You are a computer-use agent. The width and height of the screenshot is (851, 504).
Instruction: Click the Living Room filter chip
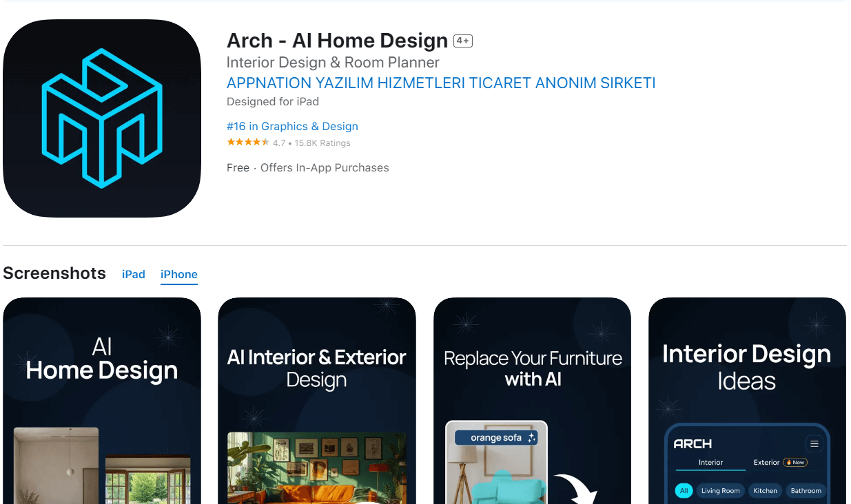[721, 491]
